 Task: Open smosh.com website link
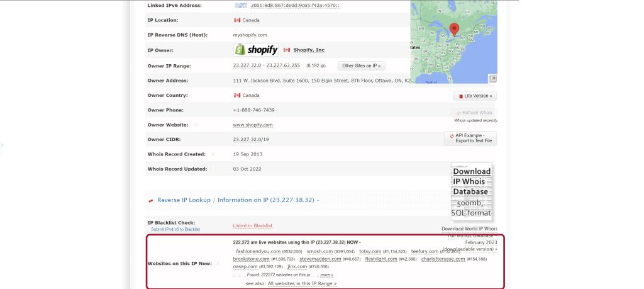point(319,251)
